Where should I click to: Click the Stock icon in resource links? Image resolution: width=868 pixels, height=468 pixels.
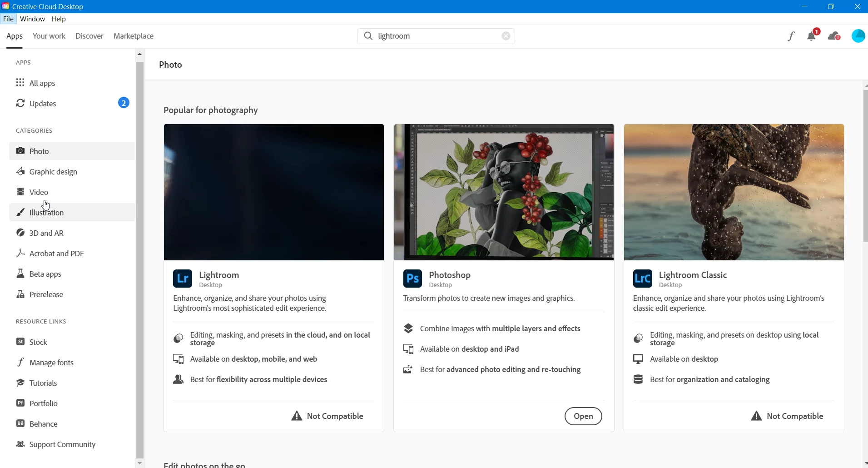click(20, 342)
